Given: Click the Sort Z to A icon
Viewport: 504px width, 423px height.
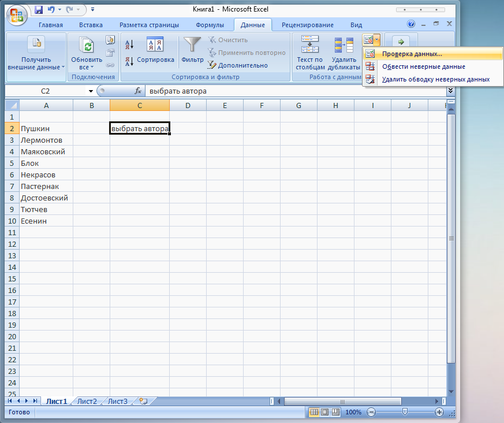Looking at the screenshot, I should pos(129,60).
